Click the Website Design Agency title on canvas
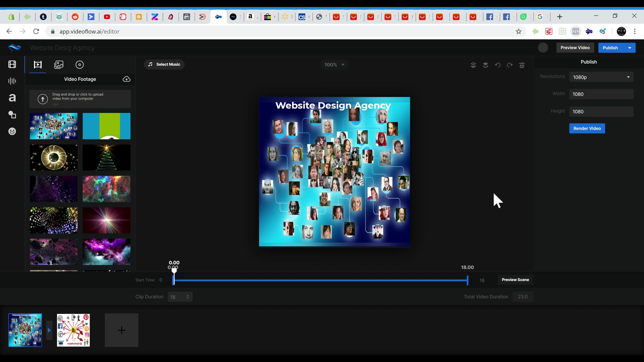 click(333, 105)
